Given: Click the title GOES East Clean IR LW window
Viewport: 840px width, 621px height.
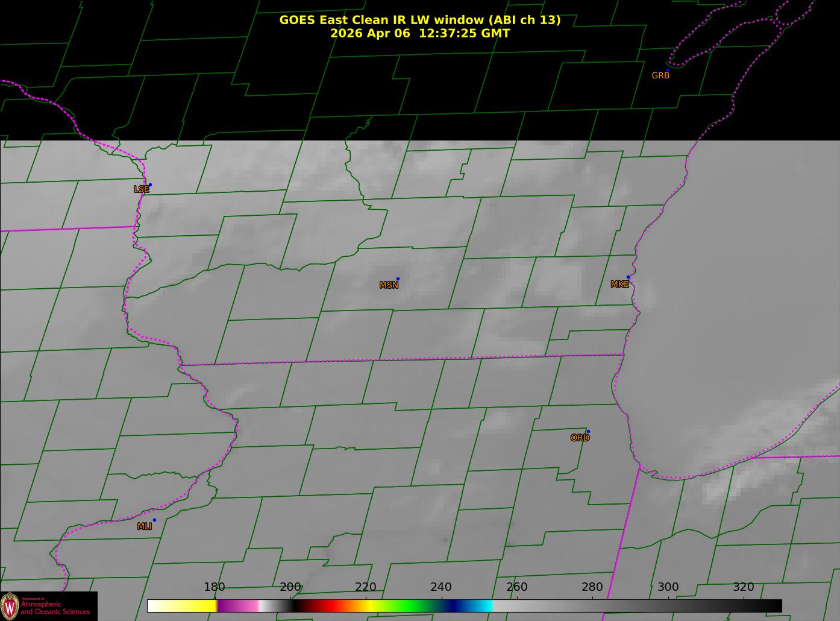Looking at the screenshot, I should point(420,20).
